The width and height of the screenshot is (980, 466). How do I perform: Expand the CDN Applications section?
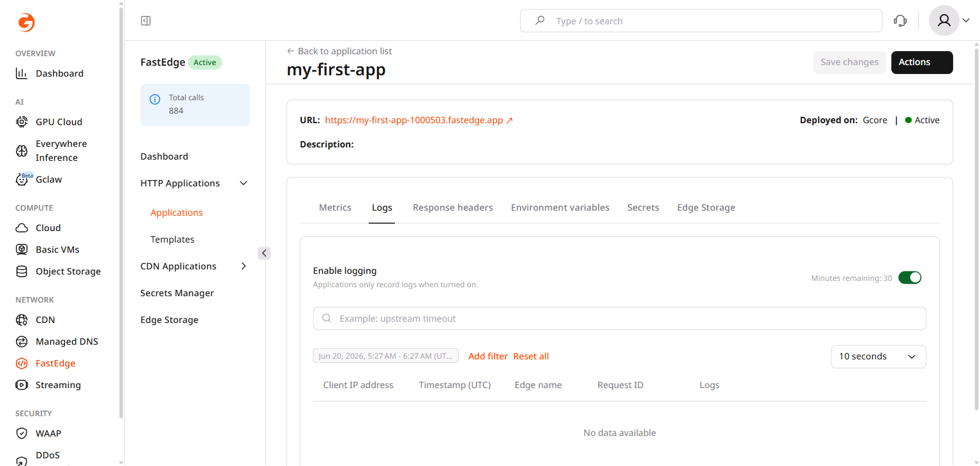coord(243,266)
